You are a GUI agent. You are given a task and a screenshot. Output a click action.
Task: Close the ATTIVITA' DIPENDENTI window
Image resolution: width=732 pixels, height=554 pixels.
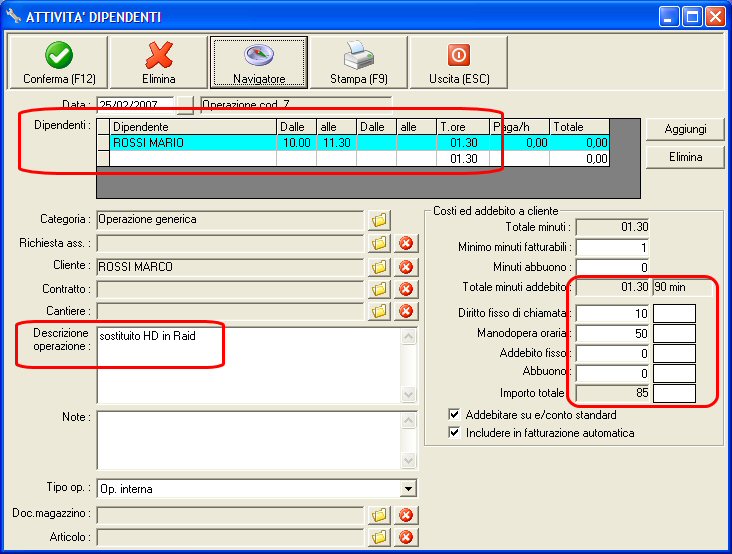click(715, 17)
